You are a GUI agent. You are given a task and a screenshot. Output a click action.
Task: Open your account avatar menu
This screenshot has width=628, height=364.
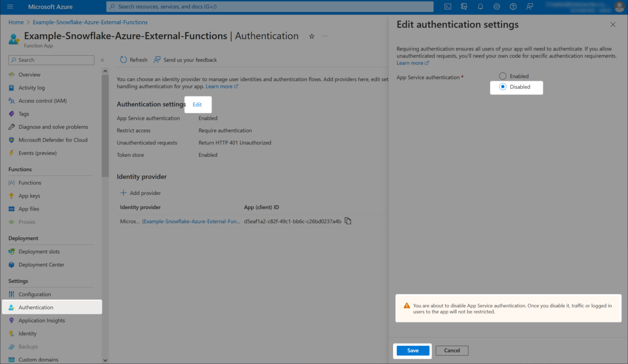[618, 7]
